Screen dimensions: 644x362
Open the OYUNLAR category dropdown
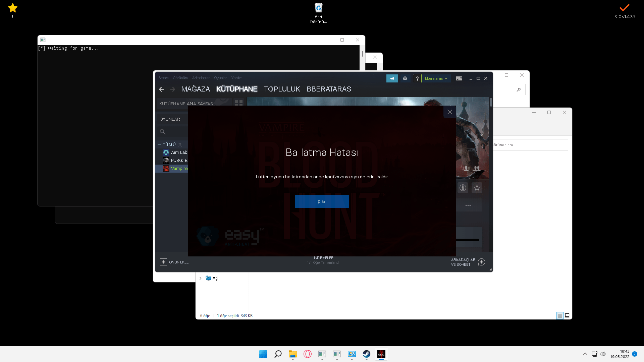coord(172,119)
